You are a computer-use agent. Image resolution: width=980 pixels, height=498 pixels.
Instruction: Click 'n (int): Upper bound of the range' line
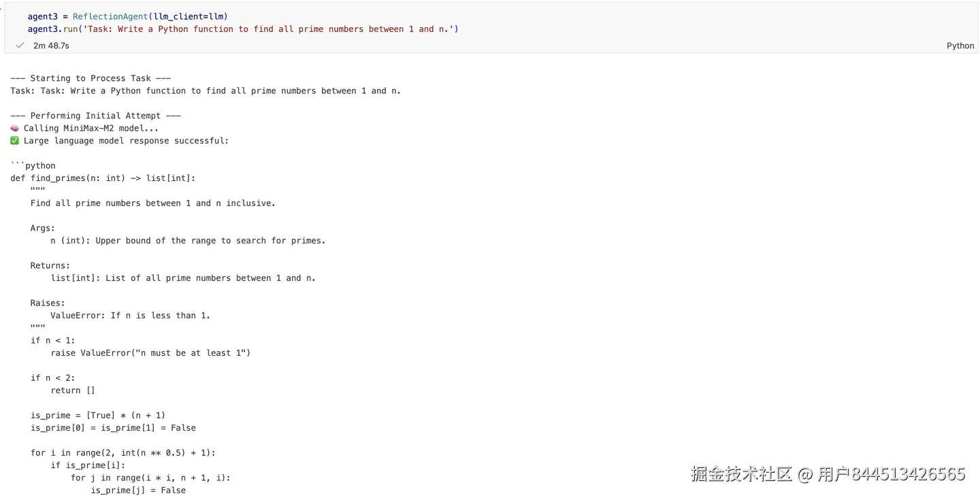pos(188,240)
